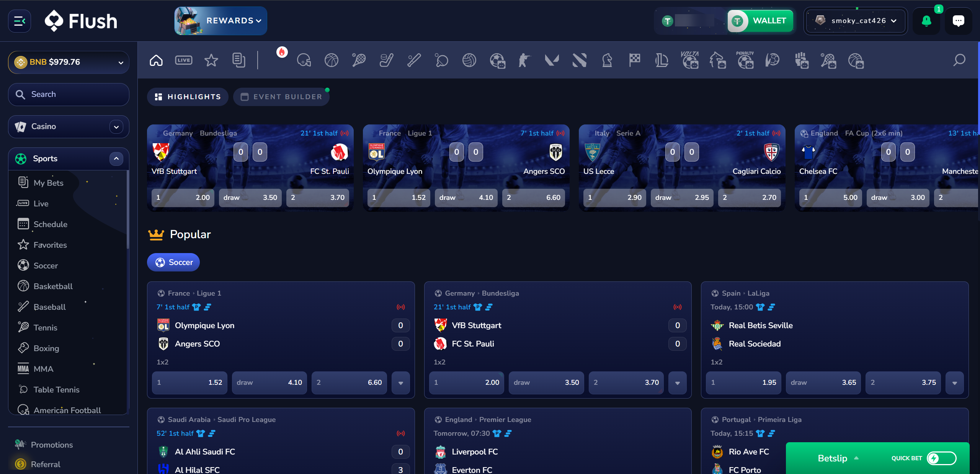Open the home icon in sports toolbar
This screenshot has width=980, height=474.
(x=156, y=60)
